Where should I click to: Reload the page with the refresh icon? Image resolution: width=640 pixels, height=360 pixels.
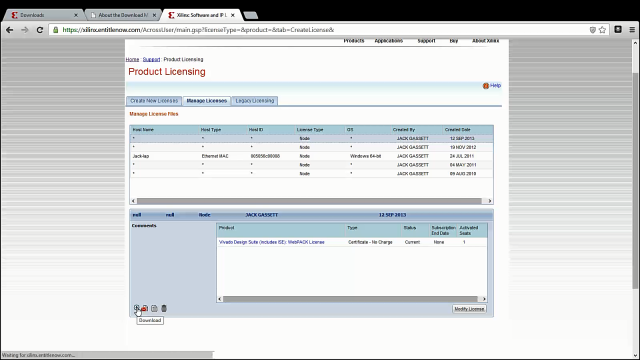pyautogui.click(x=40, y=30)
